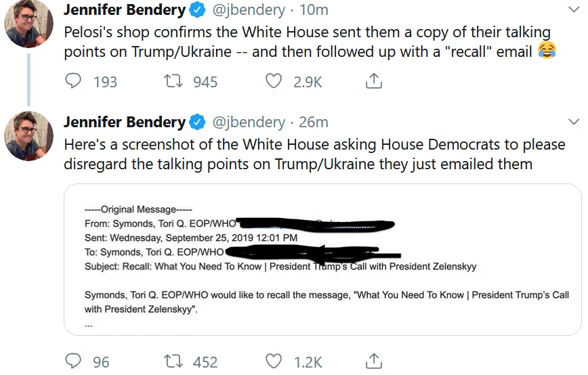The height and width of the screenshot is (375, 588).
Task: Reply to the email screenshot tweet
Action: (x=73, y=361)
